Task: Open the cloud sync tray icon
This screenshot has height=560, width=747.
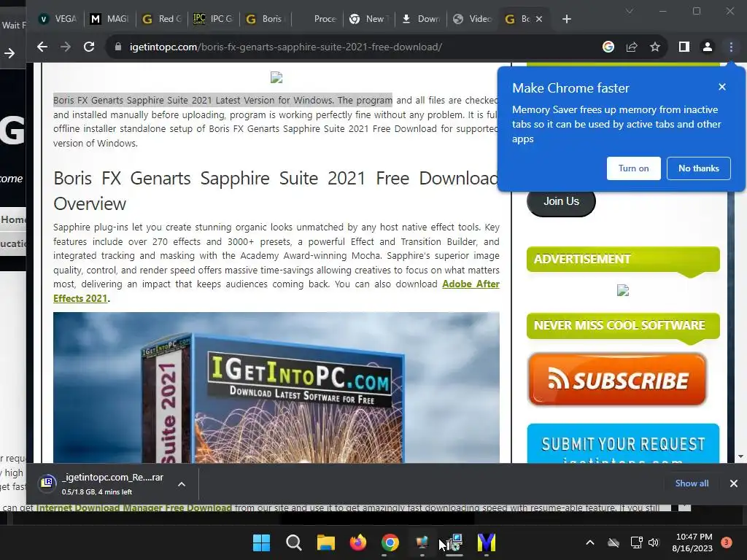Action: pyautogui.click(x=614, y=542)
